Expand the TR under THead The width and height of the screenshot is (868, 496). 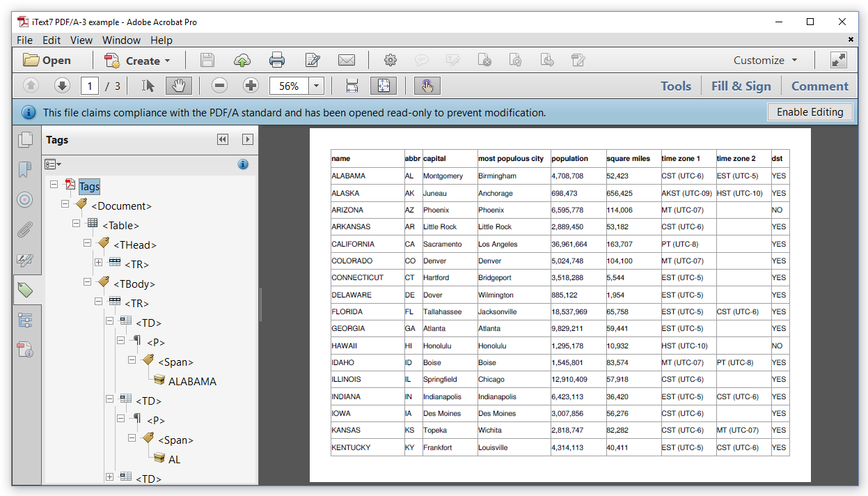pos(99,262)
